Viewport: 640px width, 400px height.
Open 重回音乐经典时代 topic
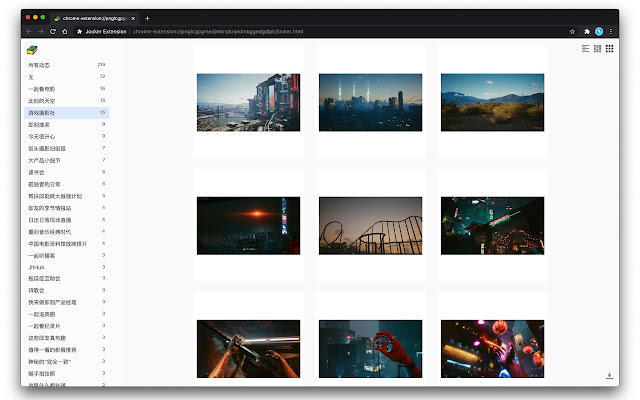pyautogui.click(x=67, y=231)
